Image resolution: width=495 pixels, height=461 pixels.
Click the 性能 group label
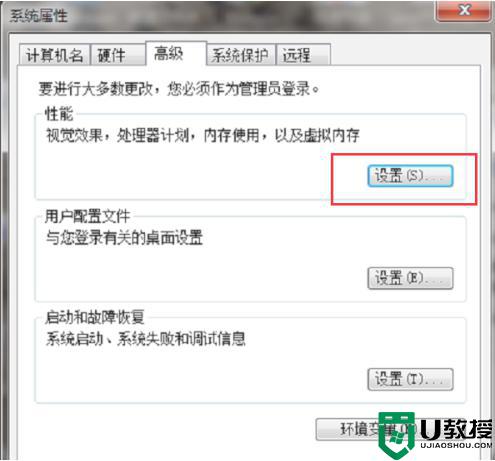click(x=59, y=114)
